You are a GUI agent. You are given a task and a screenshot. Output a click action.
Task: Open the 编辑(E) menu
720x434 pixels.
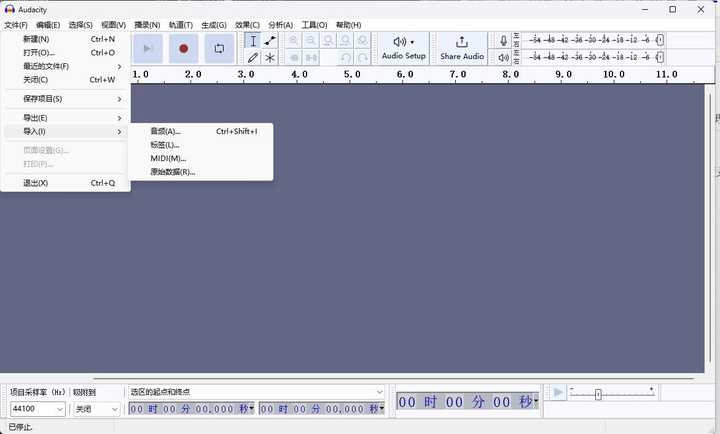pyautogui.click(x=48, y=25)
